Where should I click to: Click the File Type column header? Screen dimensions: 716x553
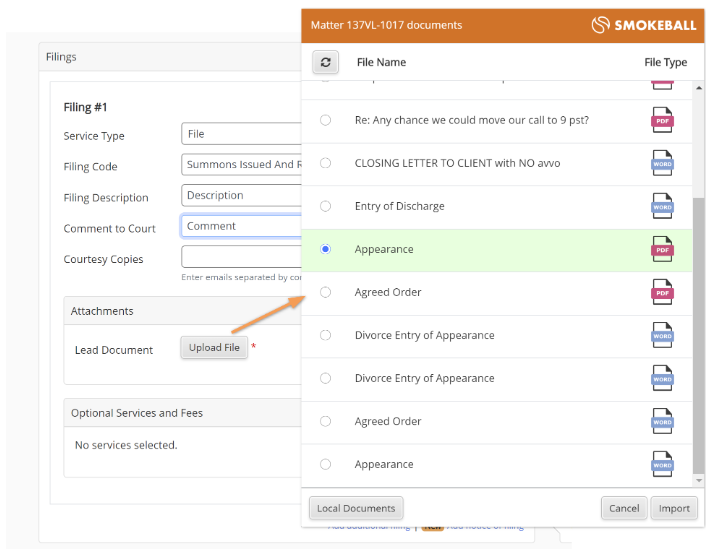[x=665, y=62]
